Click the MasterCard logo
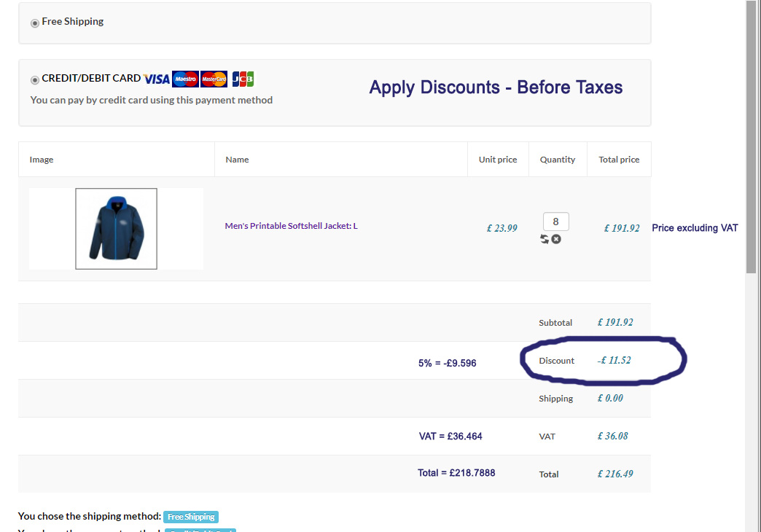 point(214,79)
